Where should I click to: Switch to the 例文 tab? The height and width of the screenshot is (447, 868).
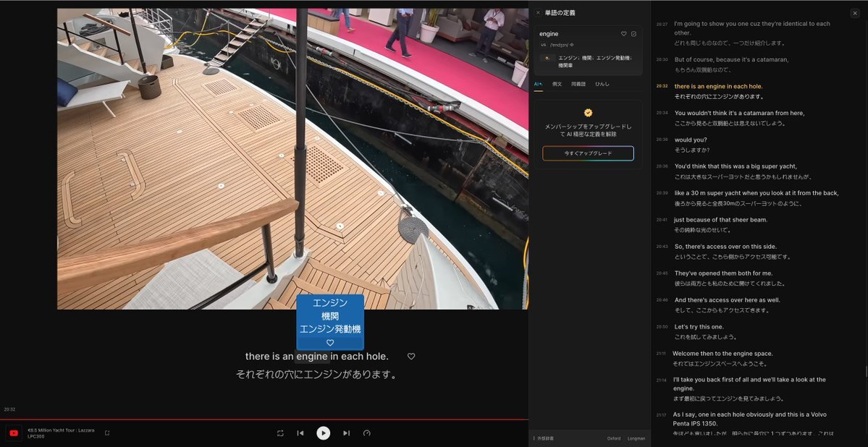click(x=557, y=84)
